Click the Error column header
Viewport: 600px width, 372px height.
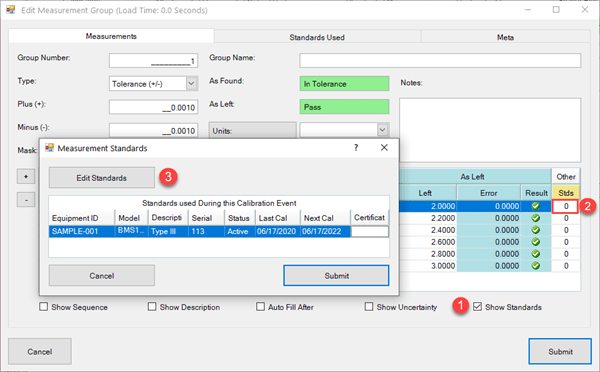[488, 193]
